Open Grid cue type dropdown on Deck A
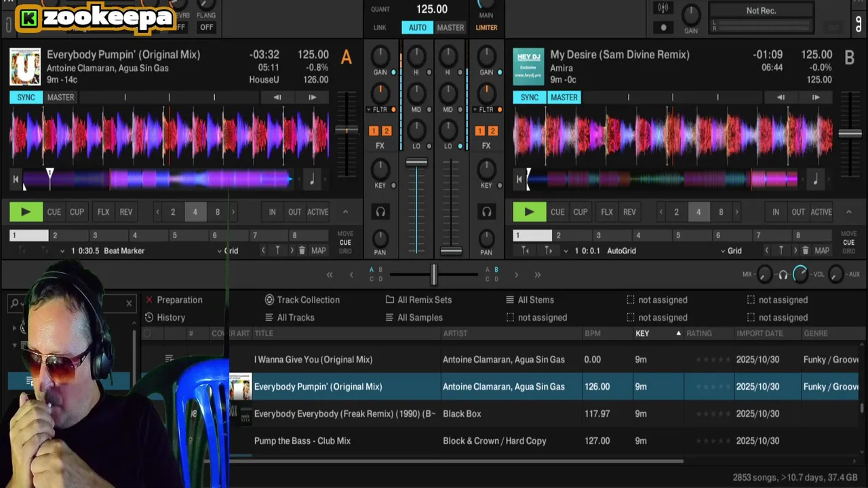 pos(229,251)
